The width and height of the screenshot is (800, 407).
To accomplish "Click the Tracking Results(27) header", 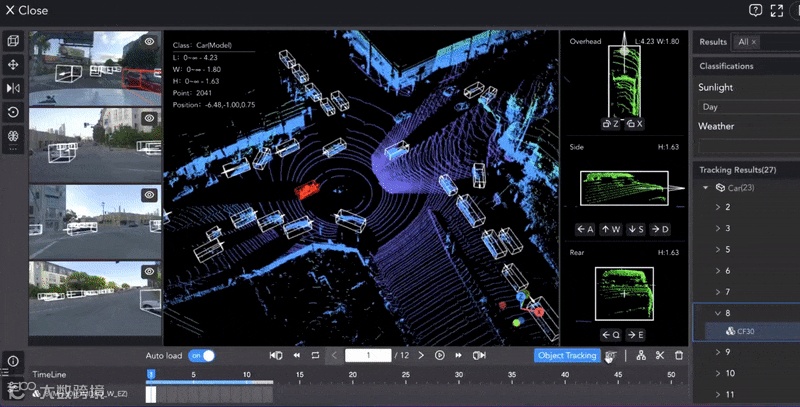I will (x=738, y=170).
